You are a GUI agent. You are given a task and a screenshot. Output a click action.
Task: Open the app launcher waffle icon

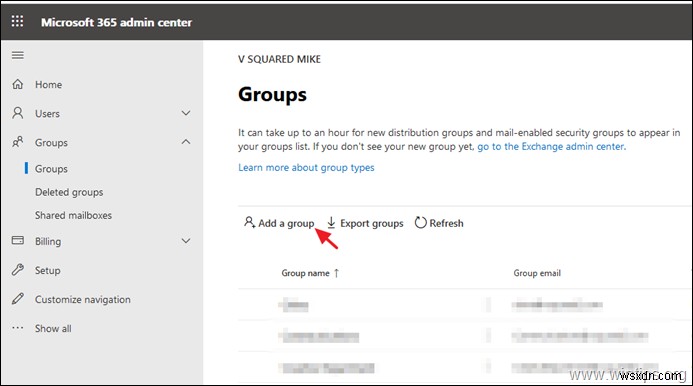point(17,21)
